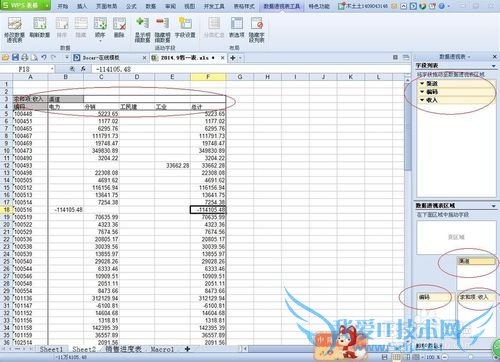Click the new document tab plus icon
The height and width of the screenshot is (362, 500).
[x=233, y=58]
